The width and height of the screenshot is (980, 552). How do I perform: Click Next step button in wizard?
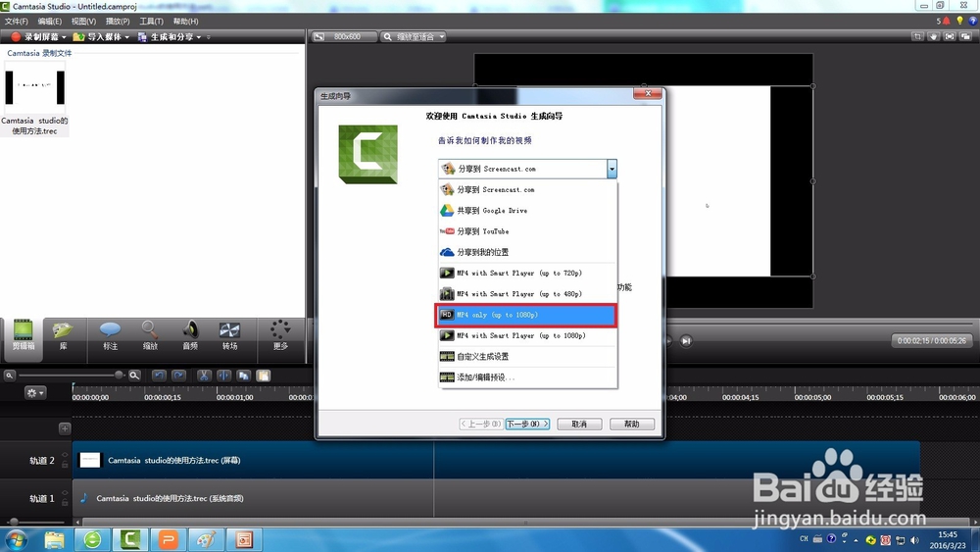(527, 424)
